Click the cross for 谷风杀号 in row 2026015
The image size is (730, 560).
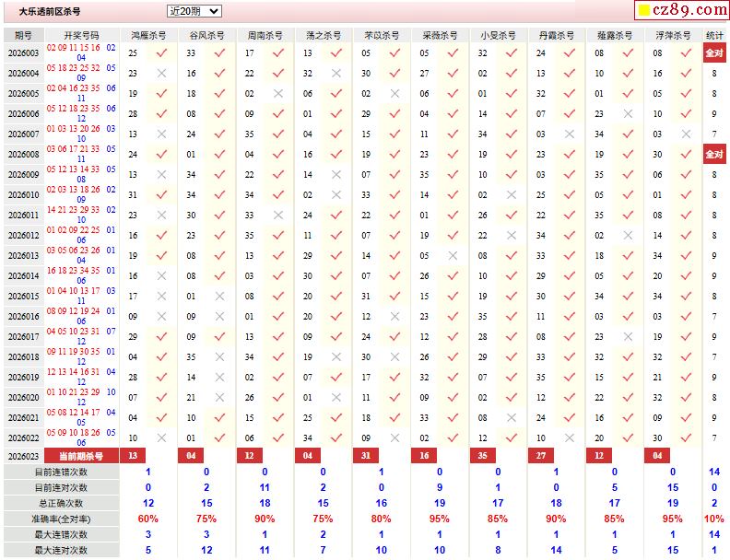(x=220, y=296)
